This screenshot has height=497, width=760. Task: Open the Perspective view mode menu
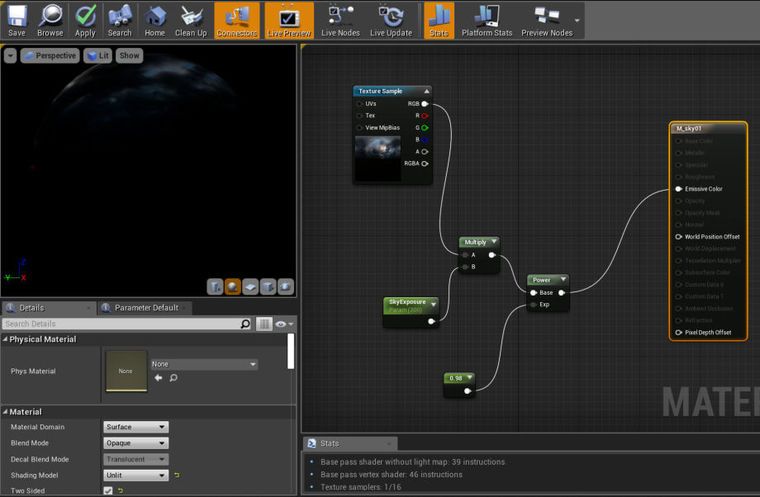pyautogui.click(x=49, y=56)
